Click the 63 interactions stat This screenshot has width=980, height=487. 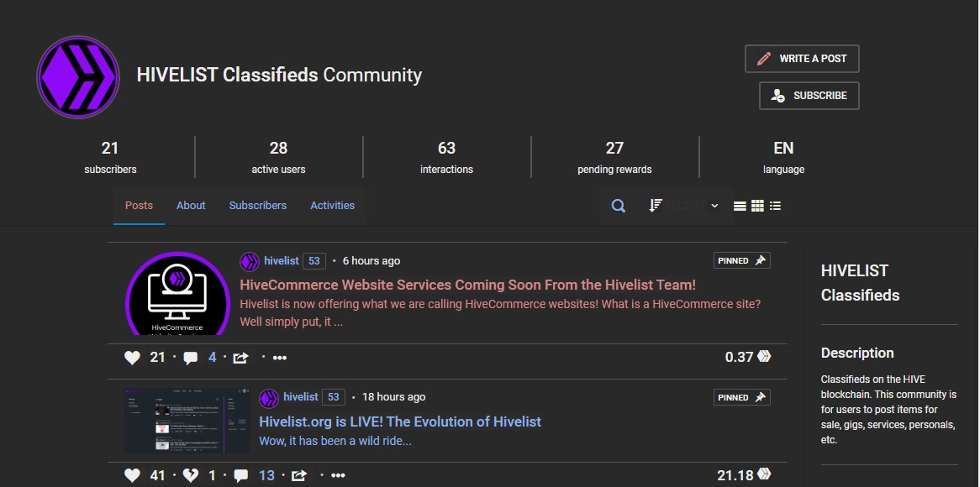446,157
